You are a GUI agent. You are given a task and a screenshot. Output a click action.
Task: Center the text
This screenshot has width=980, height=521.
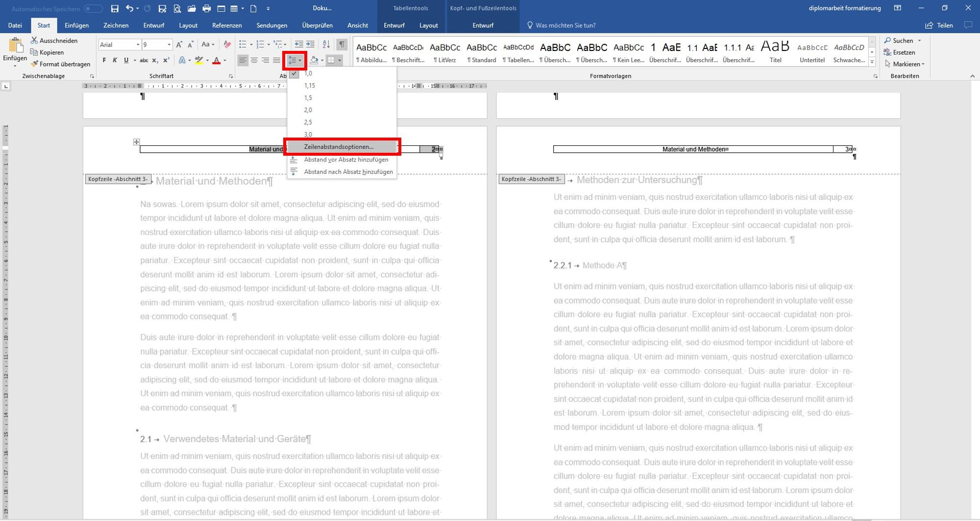coord(254,60)
